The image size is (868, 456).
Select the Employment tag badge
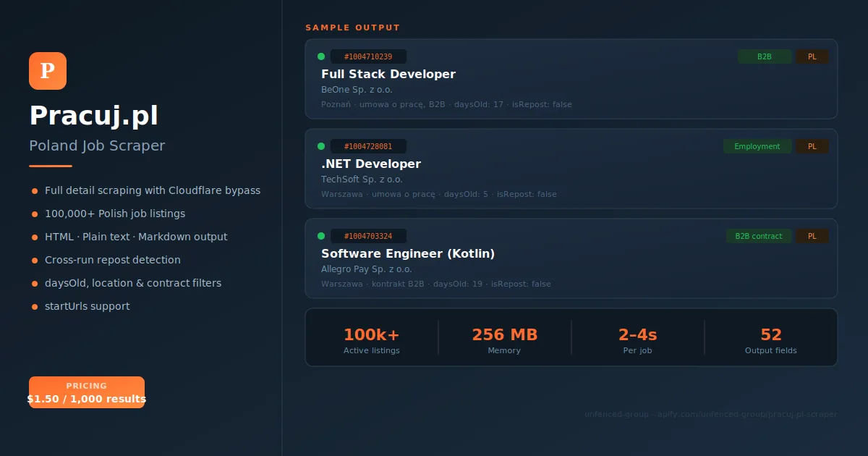[757, 146]
